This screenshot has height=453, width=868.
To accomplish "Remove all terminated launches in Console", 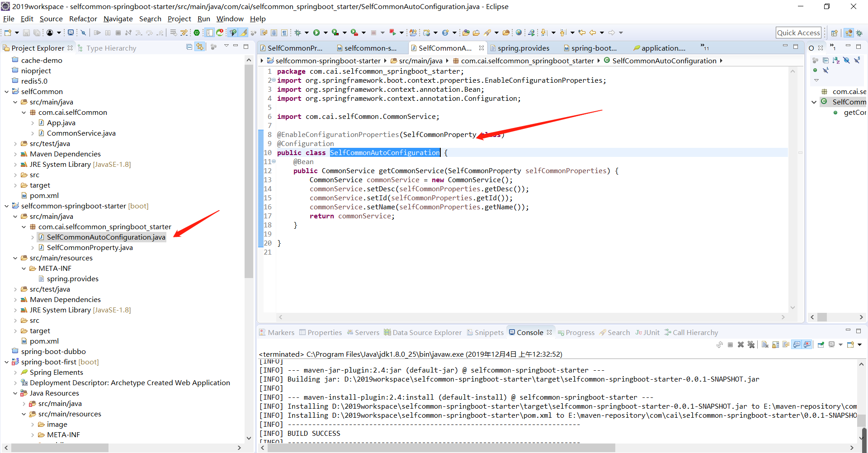I will [751, 344].
